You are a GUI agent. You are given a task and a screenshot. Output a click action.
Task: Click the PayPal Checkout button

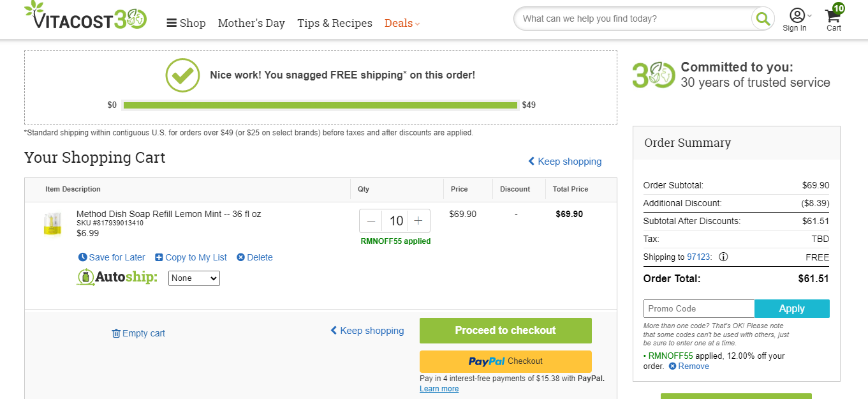[x=506, y=361]
